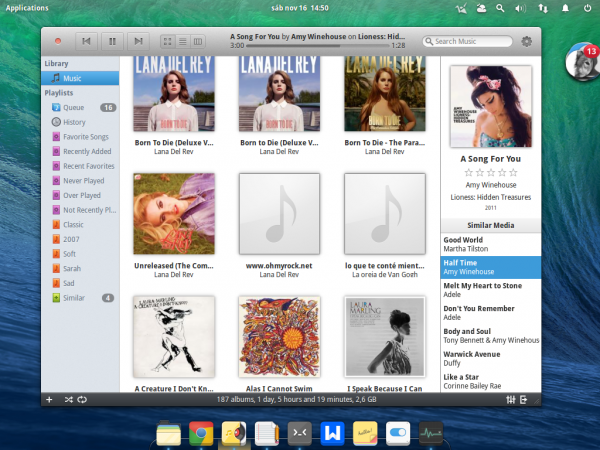Viewport: 600px width, 450px height.
Task: Select Good World by Martha Tilston
Action: 491,244
